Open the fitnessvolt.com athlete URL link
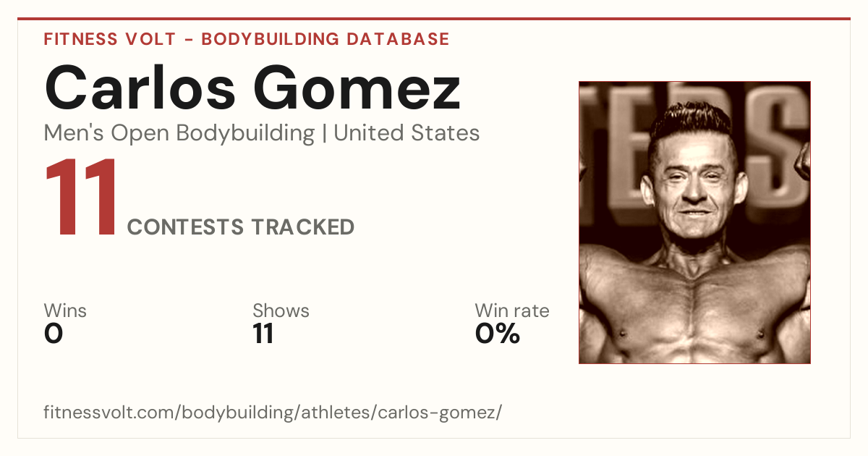 pos(273,413)
